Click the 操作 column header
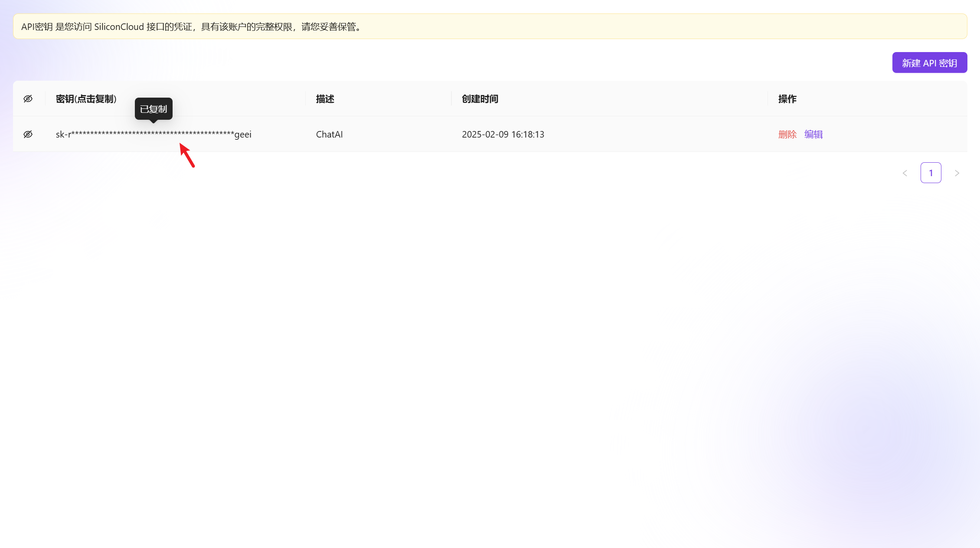980x548 pixels. (x=787, y=99)
